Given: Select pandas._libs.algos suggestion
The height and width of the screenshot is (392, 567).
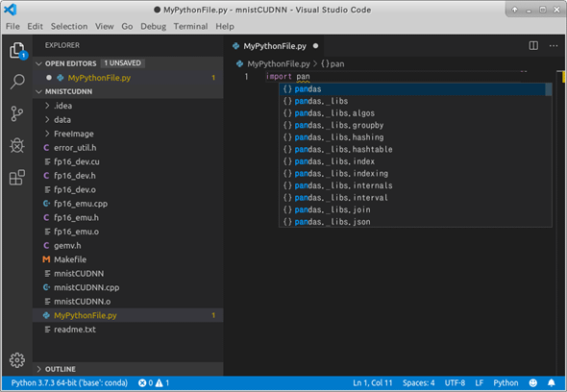Looking at the screenshot, I should click(412, 113).
